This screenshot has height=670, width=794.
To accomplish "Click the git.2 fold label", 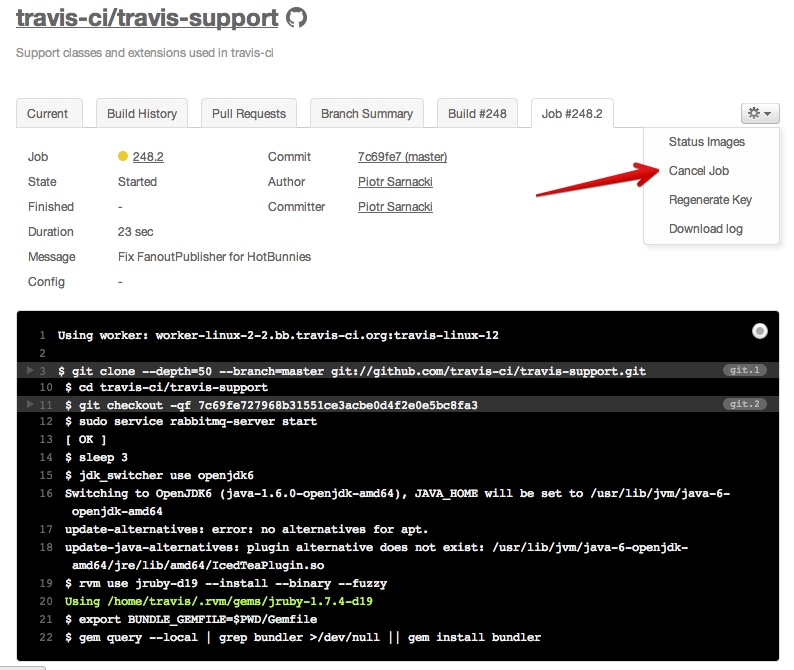I will pyautogui.click(x=744, y=404).
